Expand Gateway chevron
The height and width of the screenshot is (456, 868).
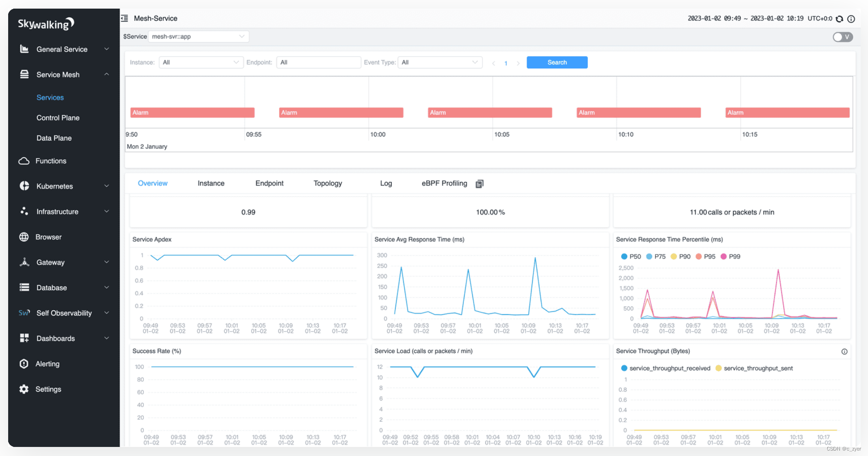point(107,262)
